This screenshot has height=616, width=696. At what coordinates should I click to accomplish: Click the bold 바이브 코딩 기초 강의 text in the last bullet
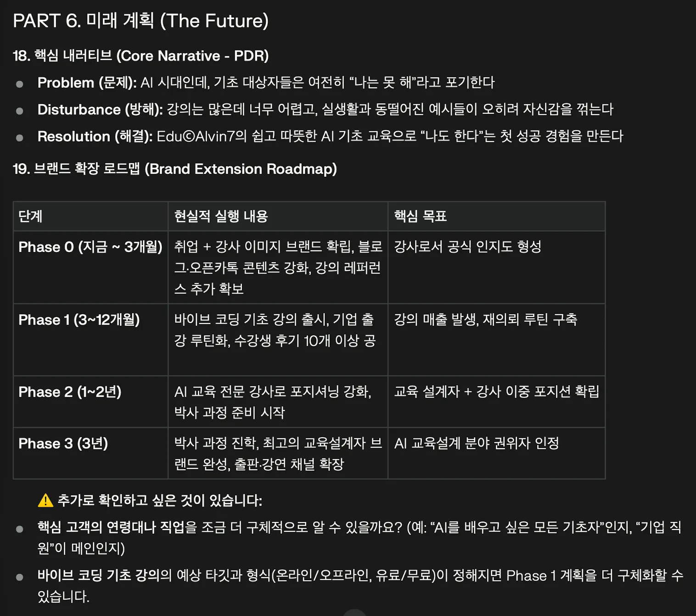point(98,576)
